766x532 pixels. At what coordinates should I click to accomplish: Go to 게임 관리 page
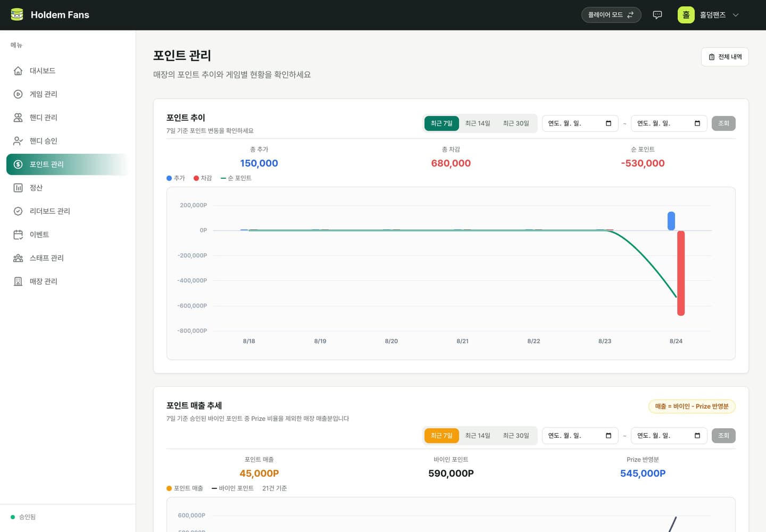click(x=68, y=94)
